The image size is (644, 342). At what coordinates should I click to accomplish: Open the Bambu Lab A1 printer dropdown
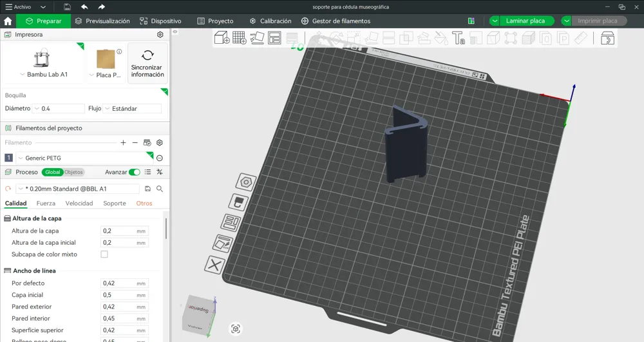pos(44,74)
